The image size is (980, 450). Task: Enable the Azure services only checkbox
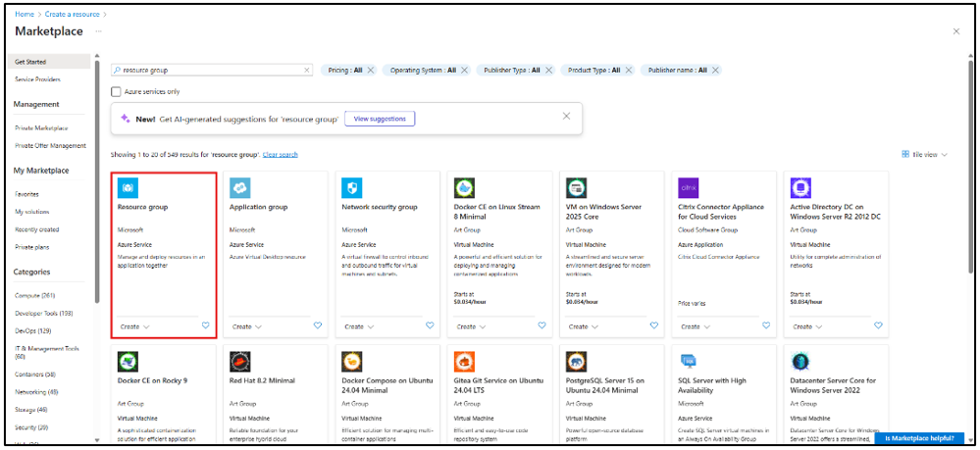point(116,91)
